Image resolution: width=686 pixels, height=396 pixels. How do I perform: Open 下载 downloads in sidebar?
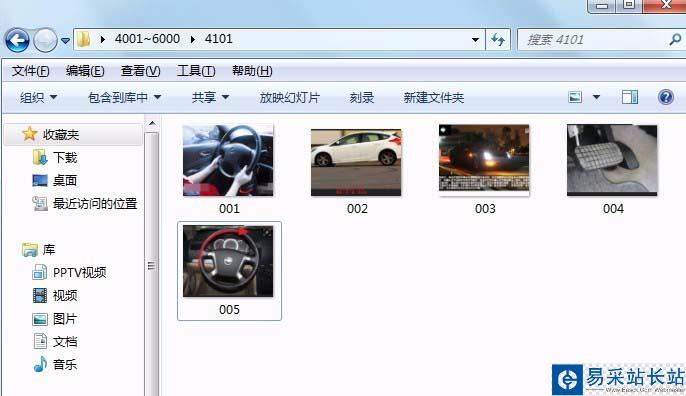pyautogui.click(x=65, y=158)
